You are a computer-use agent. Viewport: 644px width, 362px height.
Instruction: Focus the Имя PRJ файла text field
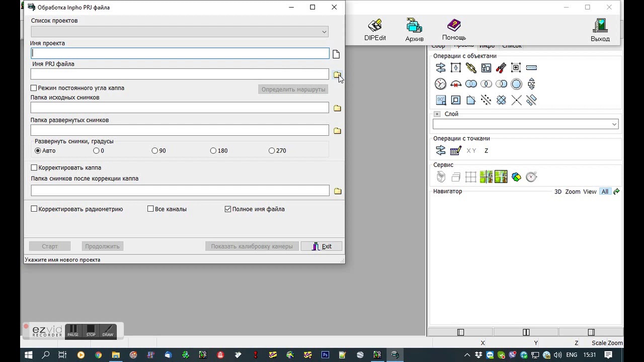180,74
